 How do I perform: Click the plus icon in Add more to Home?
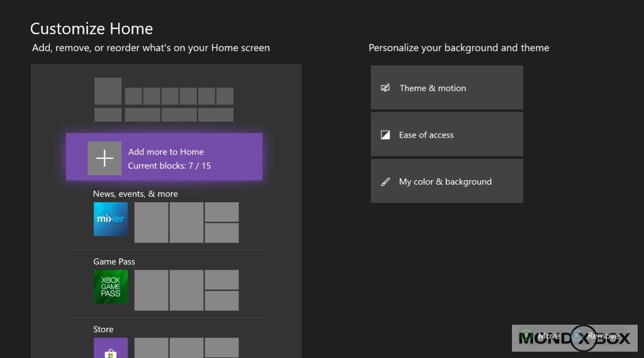click(104, 158)
